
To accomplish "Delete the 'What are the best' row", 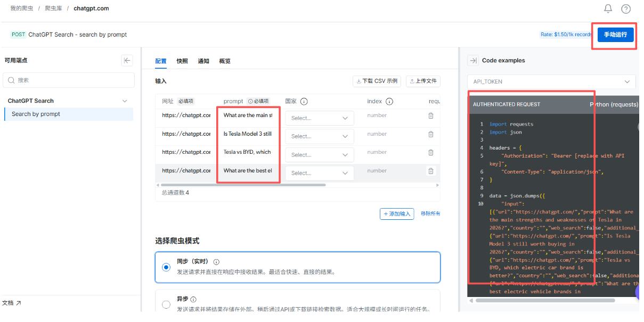I will pyautogui.click(x=431, y=171).
